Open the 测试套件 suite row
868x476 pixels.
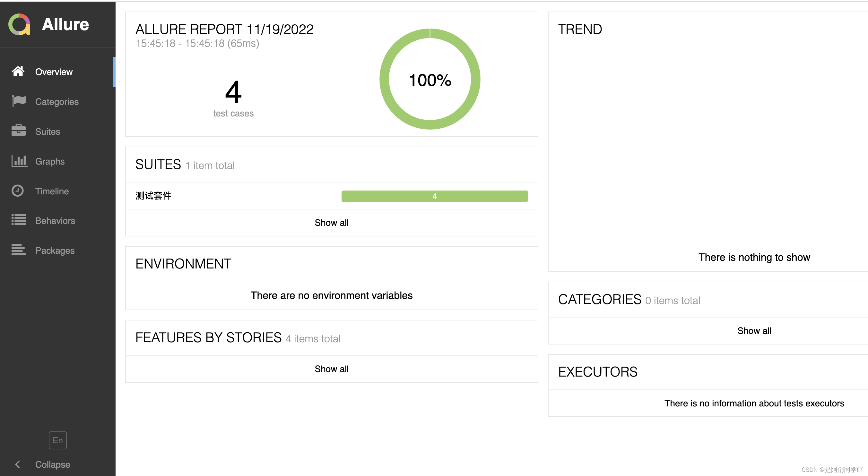pos(153,196)
